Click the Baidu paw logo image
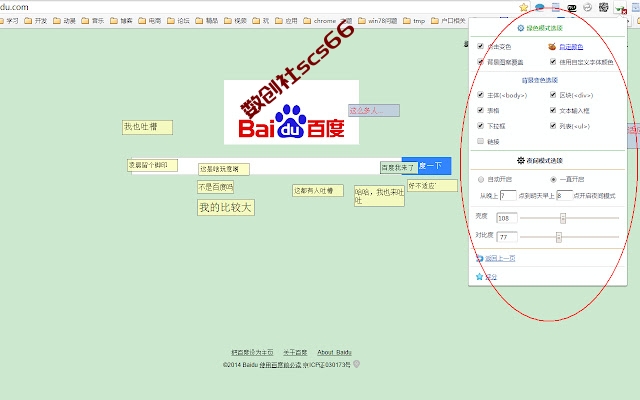 coord(291,112)
